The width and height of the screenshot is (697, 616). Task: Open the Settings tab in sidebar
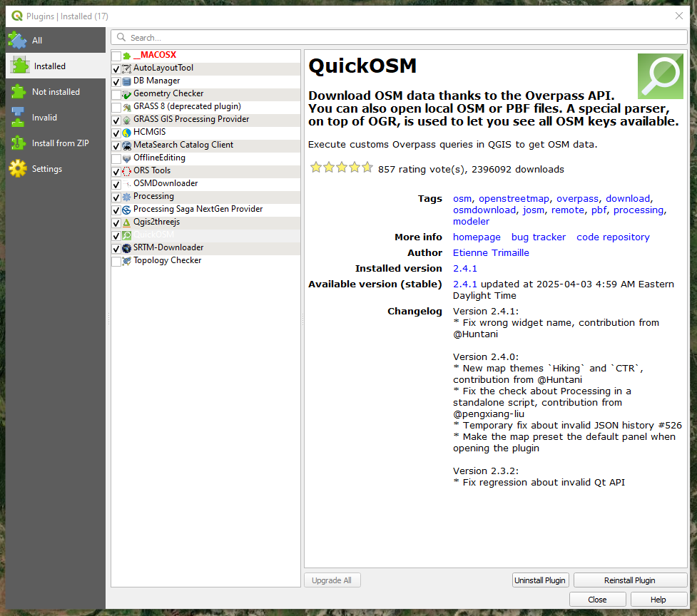pyautogui.click(x=46, y=169)
